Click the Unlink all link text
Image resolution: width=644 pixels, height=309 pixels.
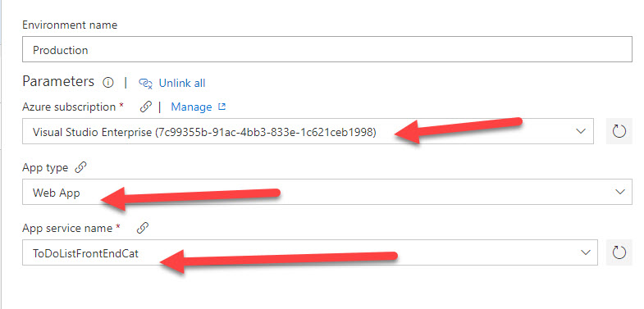pyautogui.click(x=182, y=84)
